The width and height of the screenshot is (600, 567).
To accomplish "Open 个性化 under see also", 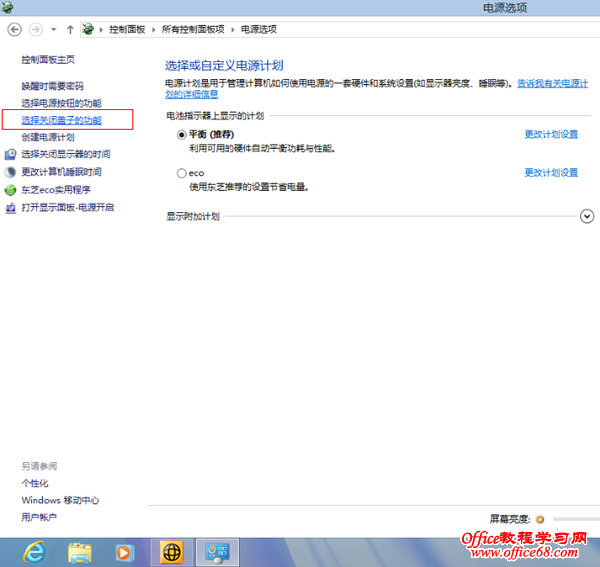I will (35, 483).
